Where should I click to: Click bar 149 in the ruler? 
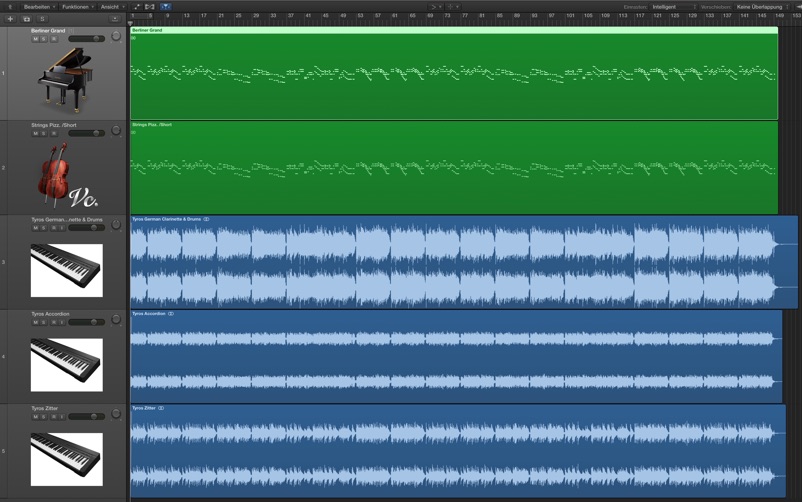click(779, 16)
